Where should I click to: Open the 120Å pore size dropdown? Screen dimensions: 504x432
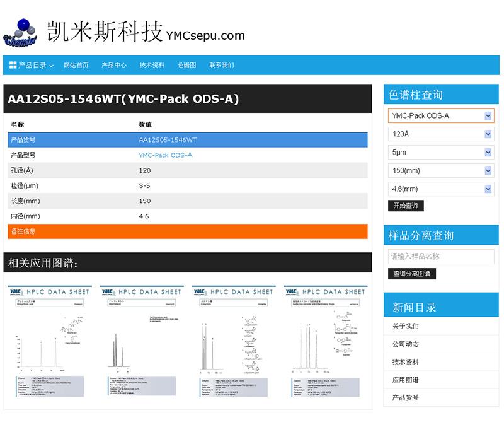(x=440, y=134)
